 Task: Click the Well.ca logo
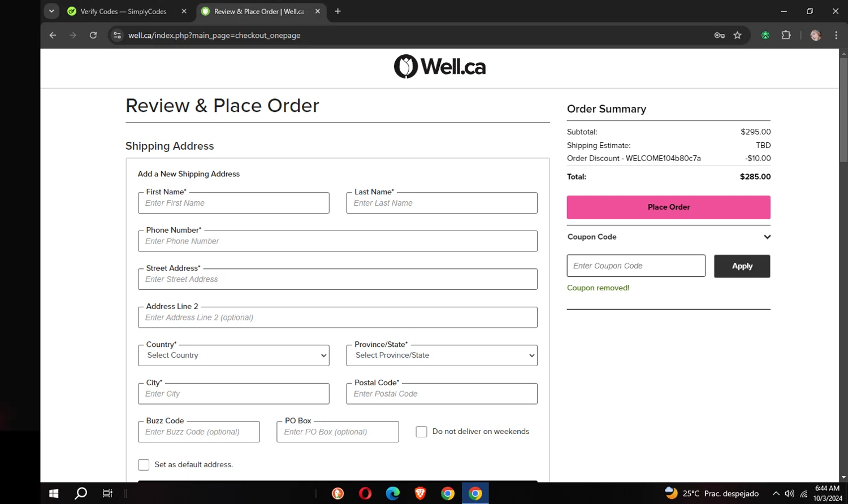[439, 67]
